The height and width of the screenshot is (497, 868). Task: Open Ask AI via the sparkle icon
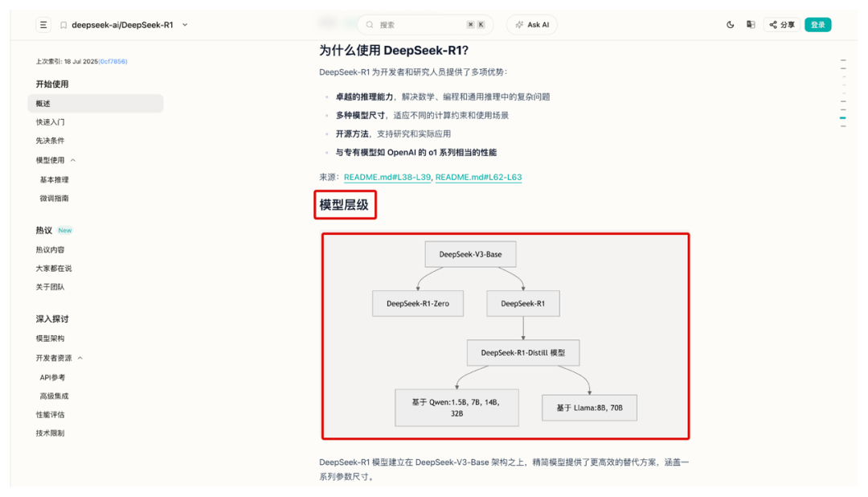pos(519,25)
